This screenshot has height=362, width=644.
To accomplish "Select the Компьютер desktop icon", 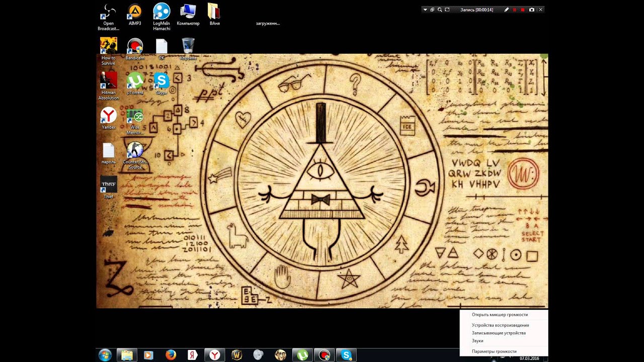I will 188,15.
